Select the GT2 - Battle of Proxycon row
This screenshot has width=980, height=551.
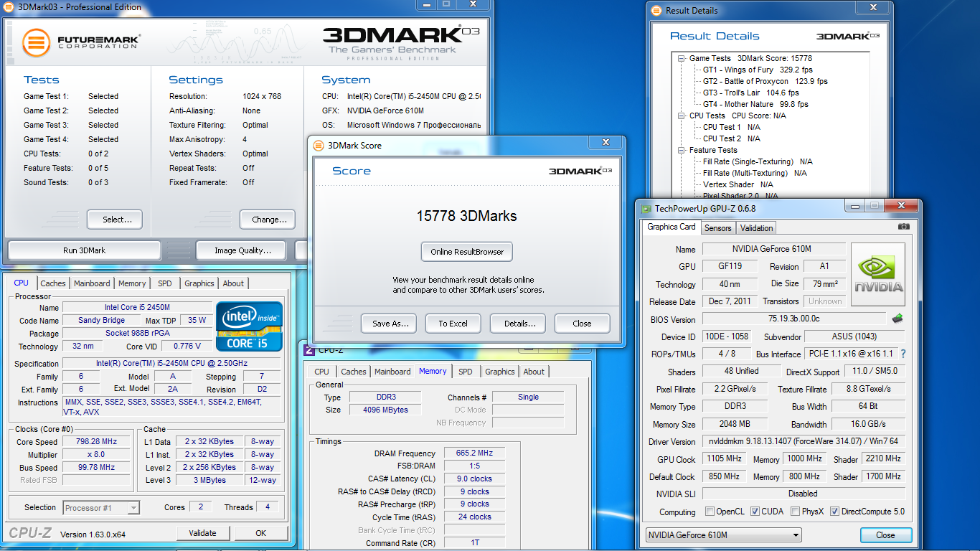(765, 81)
